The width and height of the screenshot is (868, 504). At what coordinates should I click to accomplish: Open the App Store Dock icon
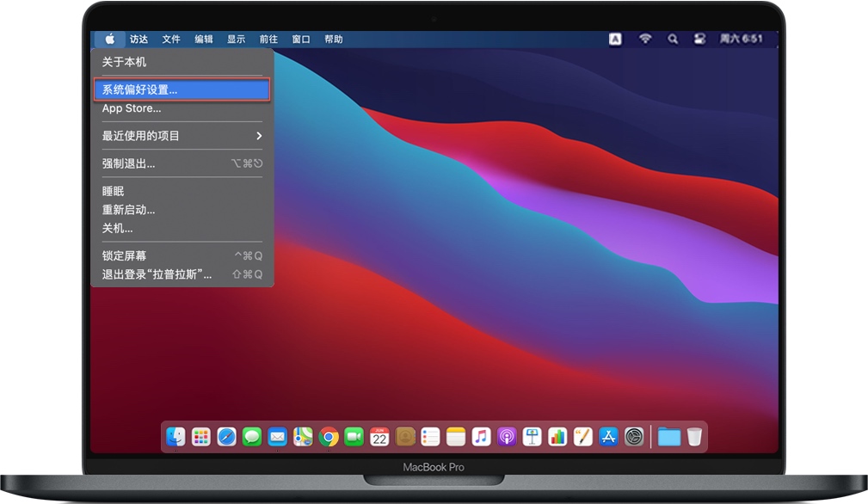click(x=608, y=437)
